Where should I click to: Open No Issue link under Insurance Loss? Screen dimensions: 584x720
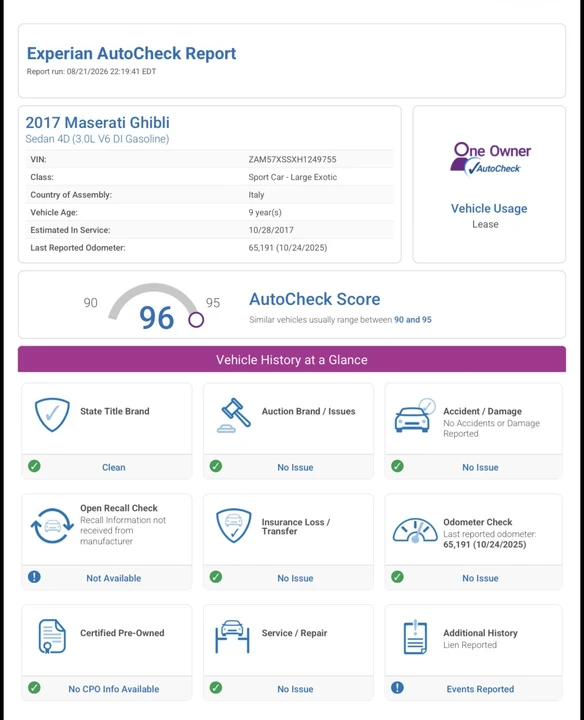(295, 578)
